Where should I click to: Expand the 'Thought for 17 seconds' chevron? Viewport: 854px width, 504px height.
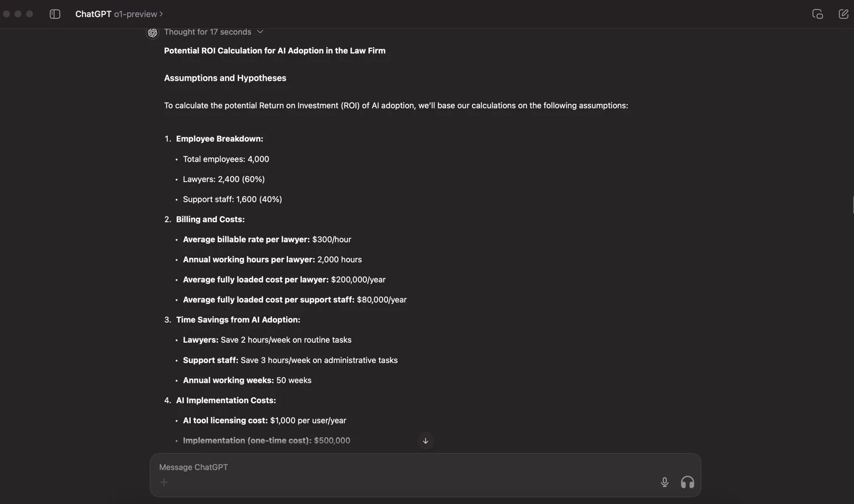pyautogui.click(x=260, y=32)
